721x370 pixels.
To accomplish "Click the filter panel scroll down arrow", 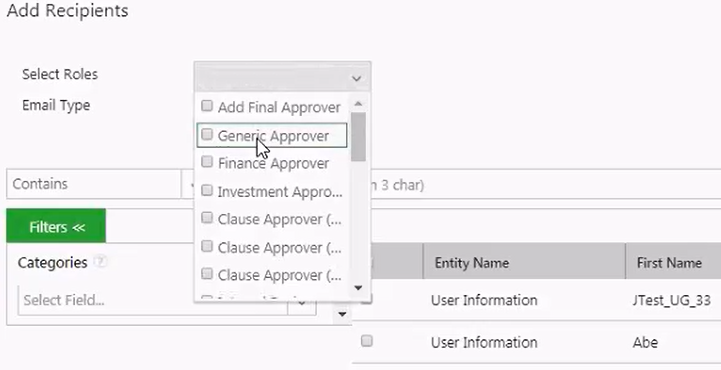I will pos(342,314).
